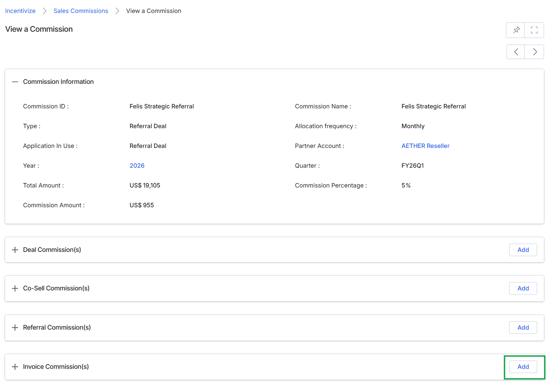
Task: Select the Commission ID value Felis Strategic Referral
Action: point(162,106)
